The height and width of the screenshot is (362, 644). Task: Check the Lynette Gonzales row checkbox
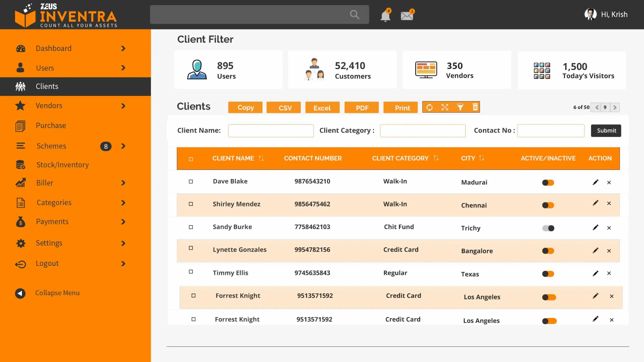(191, 248)
